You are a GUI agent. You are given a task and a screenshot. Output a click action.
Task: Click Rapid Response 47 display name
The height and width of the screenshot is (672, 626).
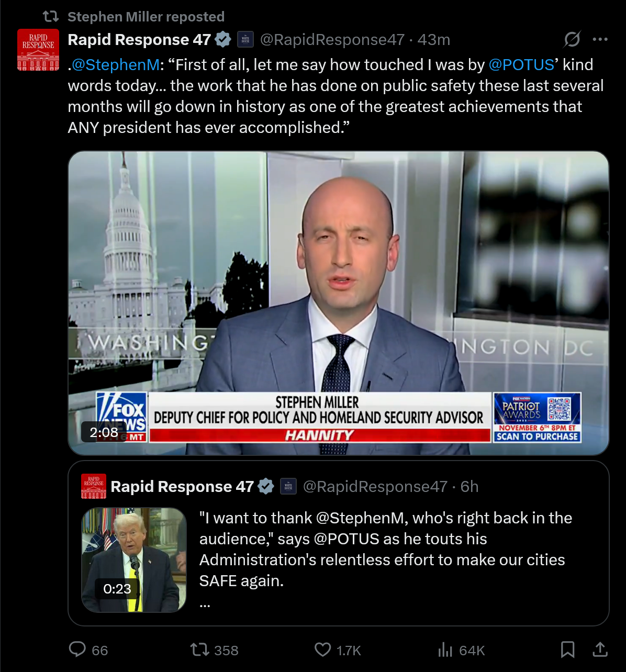click(x=139, y=40)
